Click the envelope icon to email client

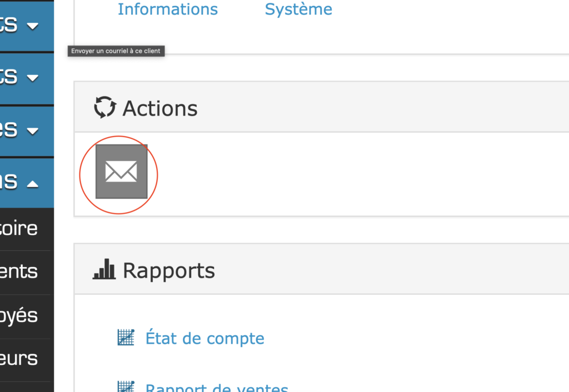point(121,172)
